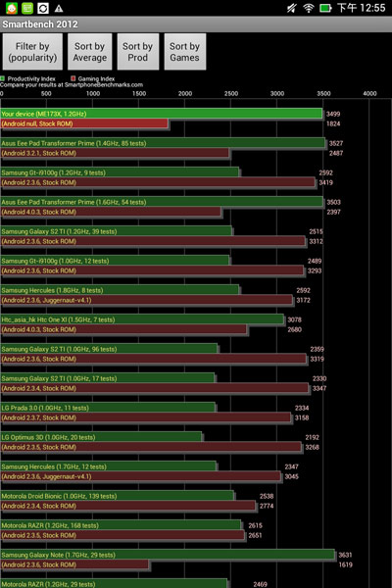Tap the battery status icon
The width and height of the screenshot is (392, 588).
click(325, 8)
